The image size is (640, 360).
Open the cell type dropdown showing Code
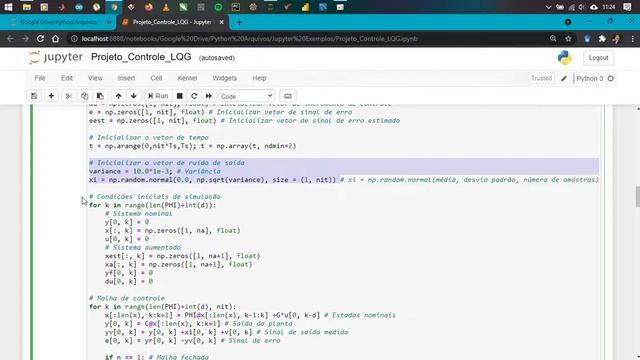pos(247,96)
